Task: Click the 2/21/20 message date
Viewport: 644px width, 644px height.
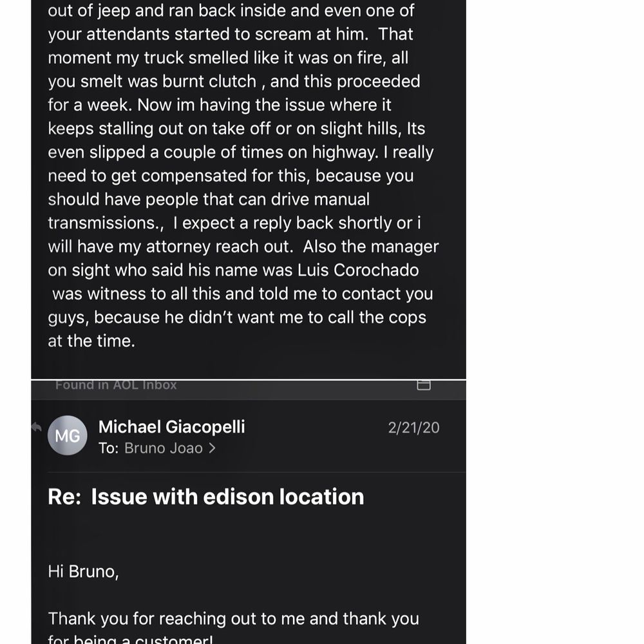Action: click(x=413, y=428)
